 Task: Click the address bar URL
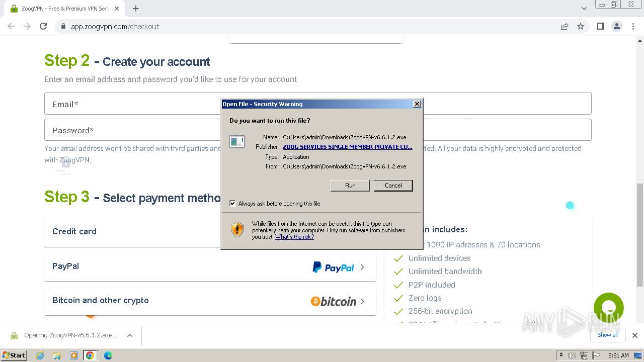point(115,27)
